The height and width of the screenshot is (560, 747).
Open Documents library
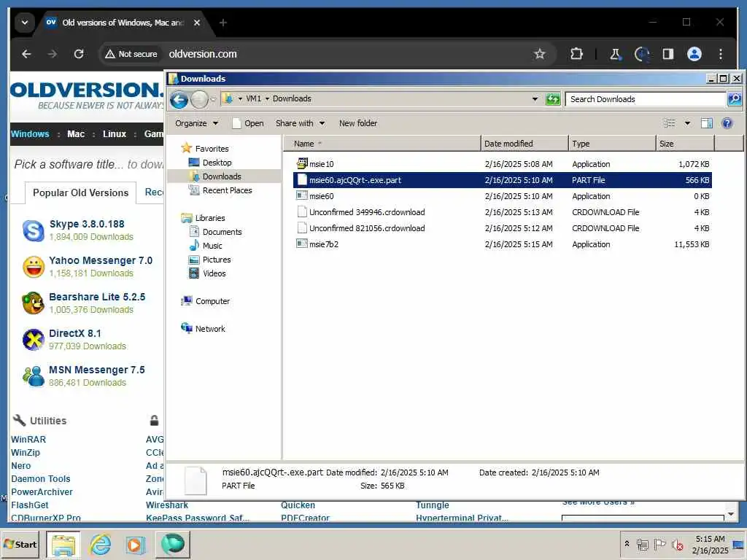222,232
